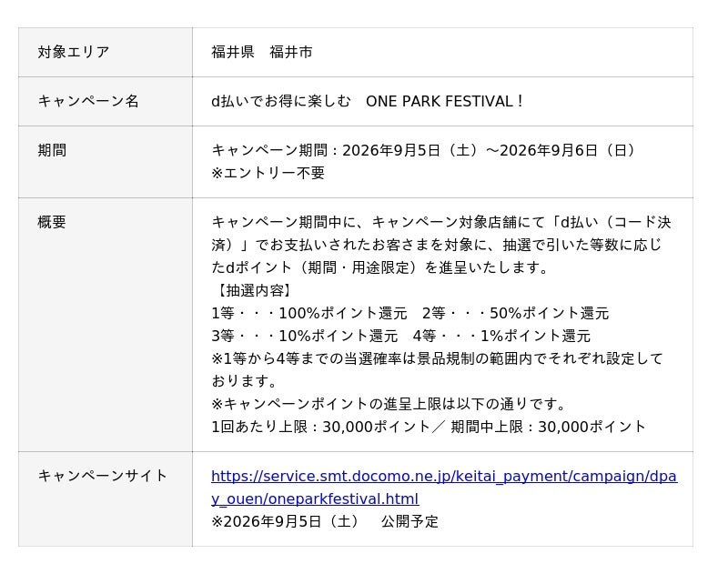Click the 対象エリア header cell

point(106,52)
